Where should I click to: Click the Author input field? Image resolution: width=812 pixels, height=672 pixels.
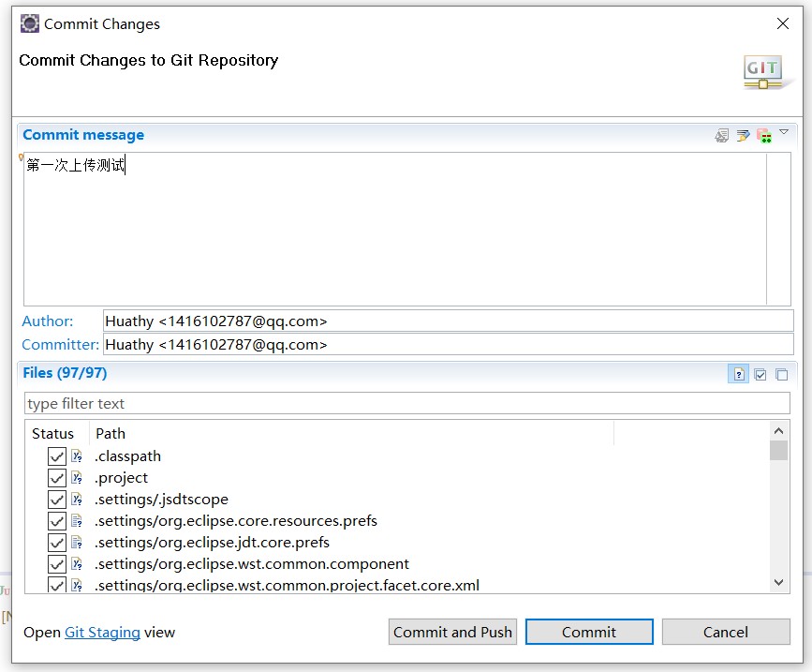point(449,321)
